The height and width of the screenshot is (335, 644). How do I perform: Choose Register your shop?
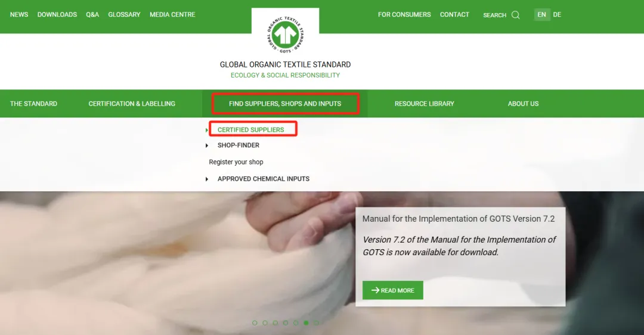pos(236,162)
